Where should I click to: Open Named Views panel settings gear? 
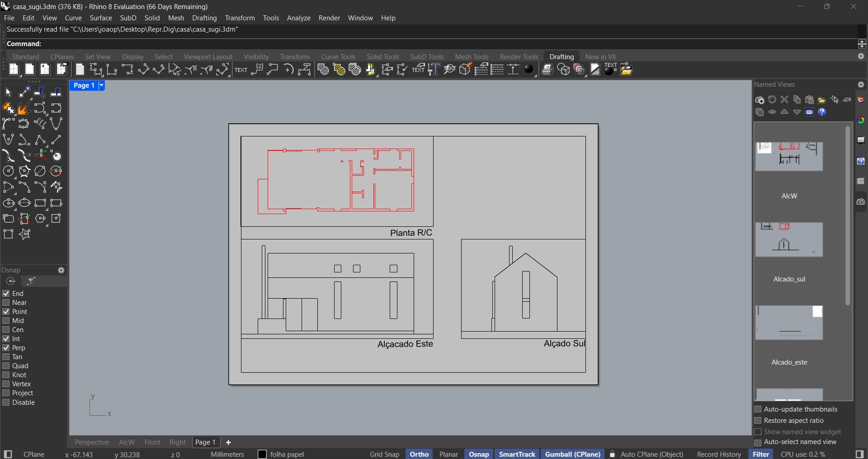(862, 84)
